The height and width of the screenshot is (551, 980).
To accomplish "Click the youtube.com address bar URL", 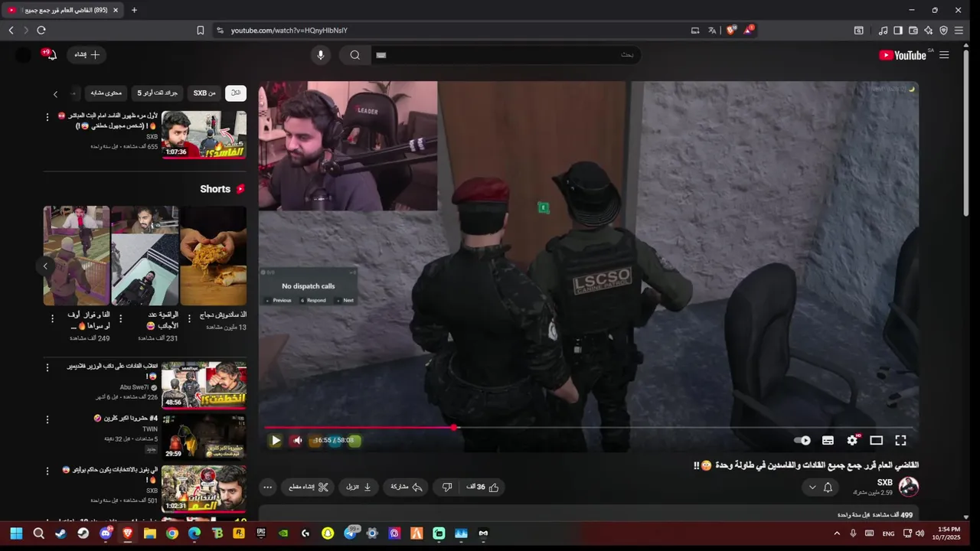I will [x=289, y=31].
